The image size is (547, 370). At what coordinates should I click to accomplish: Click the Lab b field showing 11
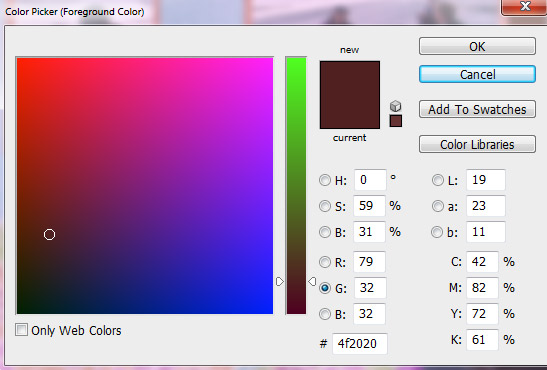tap(486, 232)
